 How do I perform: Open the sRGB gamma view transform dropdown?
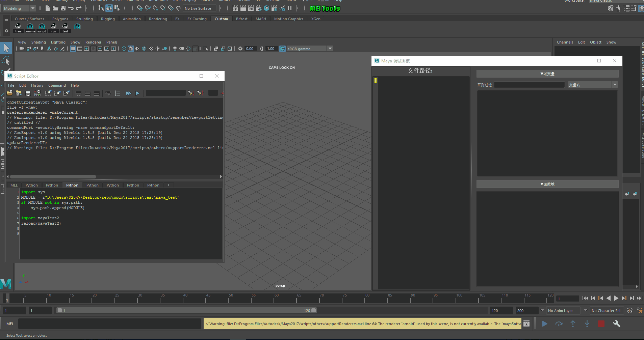(x=310, y=49)
